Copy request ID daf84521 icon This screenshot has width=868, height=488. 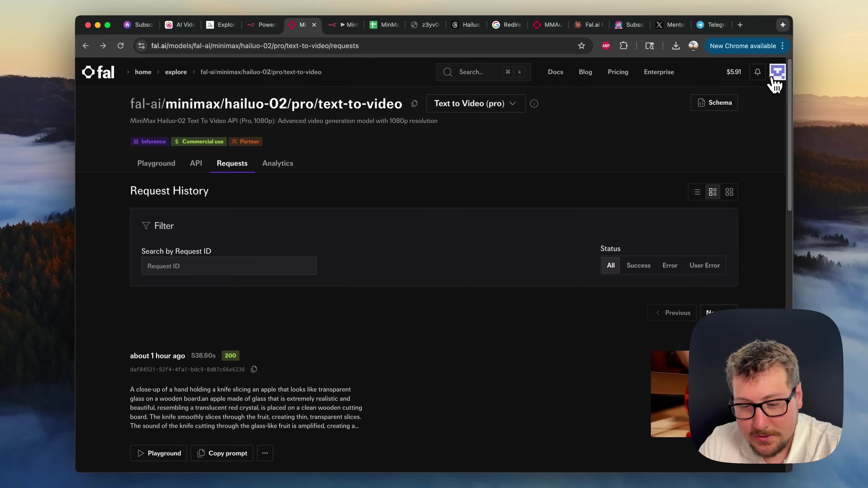click(x=254, y=369)
